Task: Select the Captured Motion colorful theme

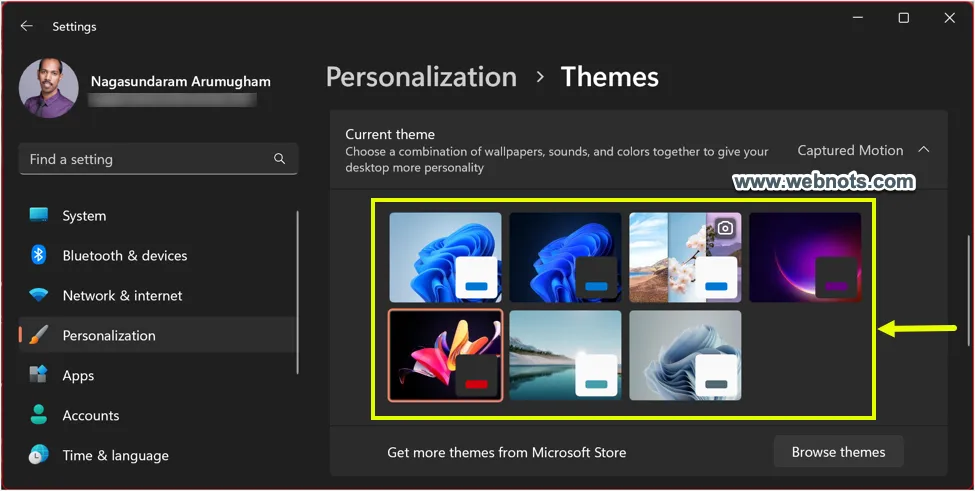Action: point(445,355)
